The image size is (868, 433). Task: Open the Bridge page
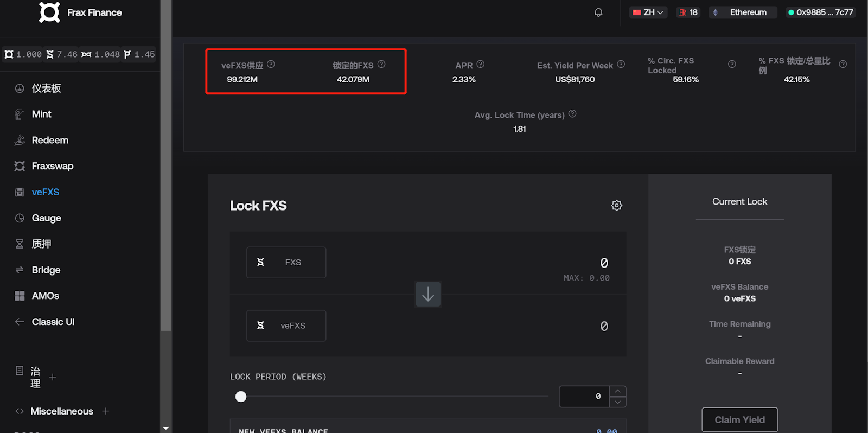pos(46,270)
